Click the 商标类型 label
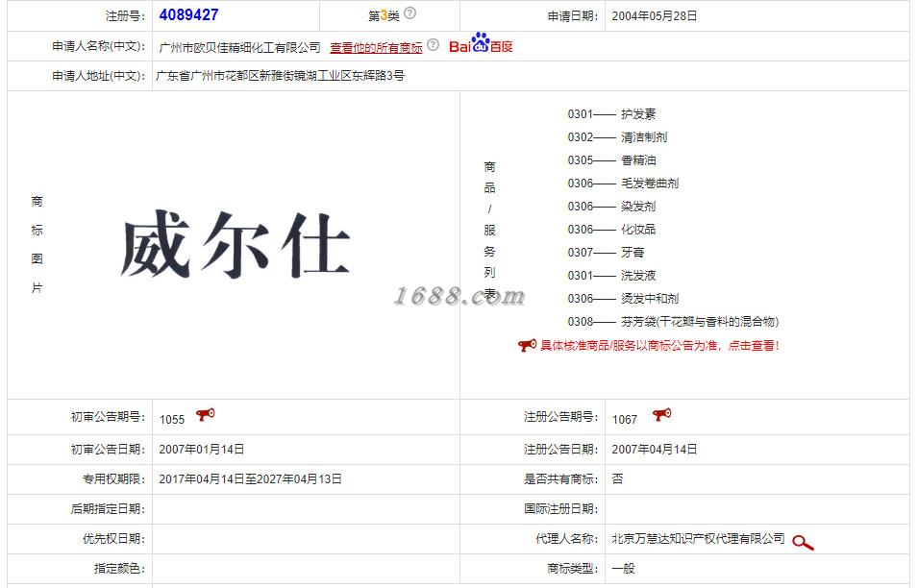Screen dimensions: 918x588 click(x=573, y=568)
